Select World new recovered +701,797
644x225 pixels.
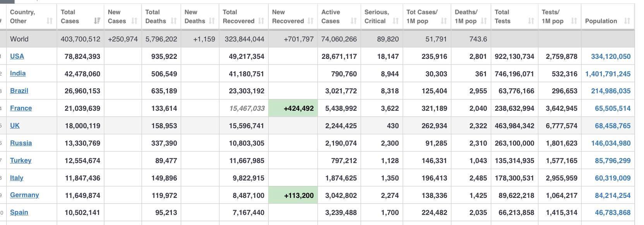[298, 39]
